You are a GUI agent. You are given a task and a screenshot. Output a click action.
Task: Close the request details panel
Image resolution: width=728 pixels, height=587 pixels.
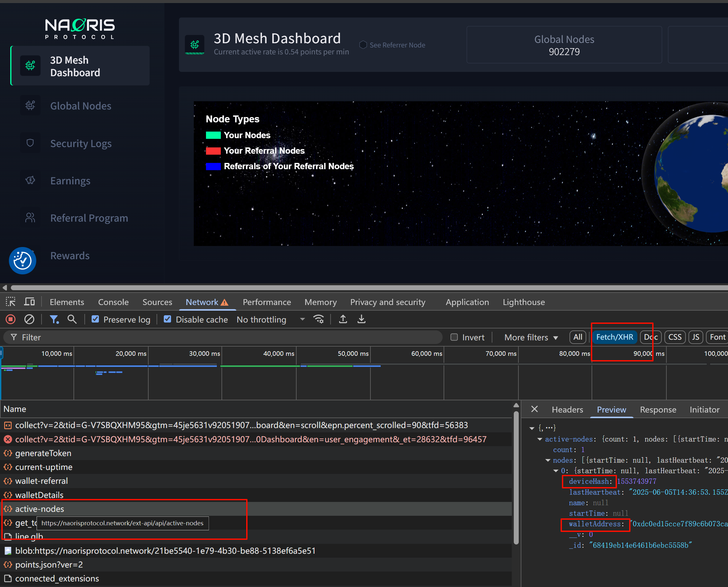coord(535,409)
